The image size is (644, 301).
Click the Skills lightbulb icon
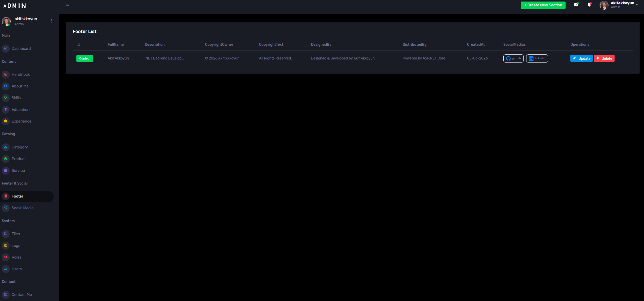(6, 98)
